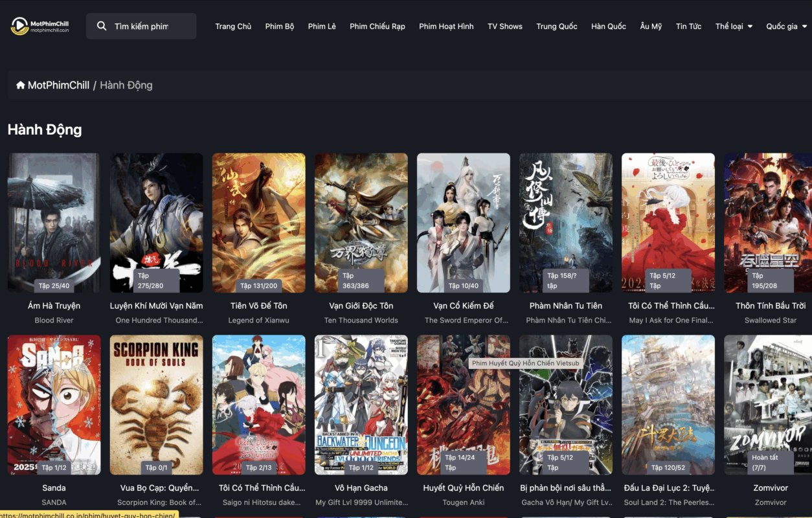Select Phim Chiếu Rạp in navigation
The image size is (812, 518).
378,27
